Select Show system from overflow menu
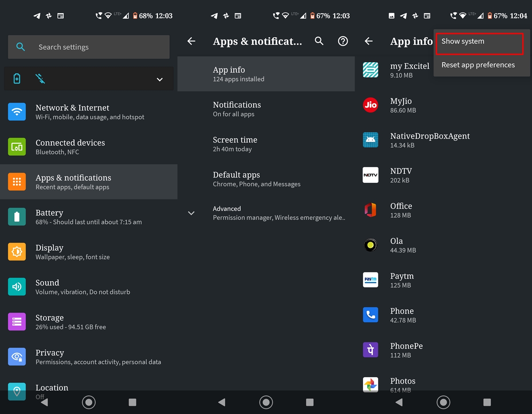The image size is (532, 414). point(480,42)
